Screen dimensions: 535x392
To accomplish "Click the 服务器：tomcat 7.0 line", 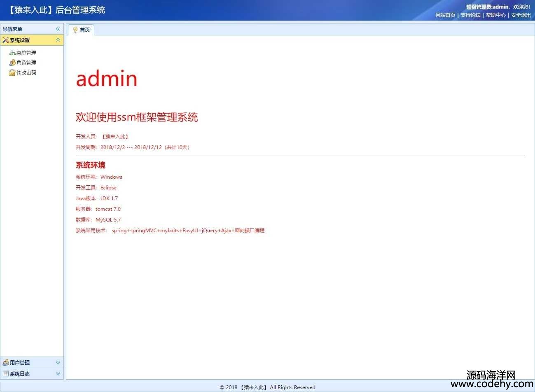I will tap(98, 209).
